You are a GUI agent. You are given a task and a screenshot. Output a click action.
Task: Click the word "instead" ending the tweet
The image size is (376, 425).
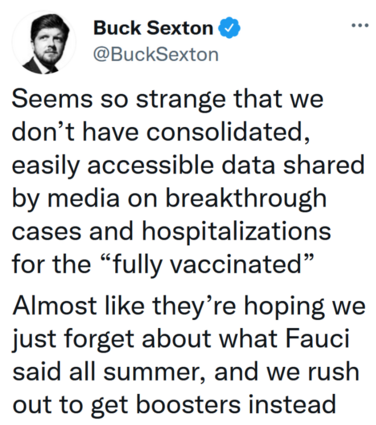coord(291,405)
